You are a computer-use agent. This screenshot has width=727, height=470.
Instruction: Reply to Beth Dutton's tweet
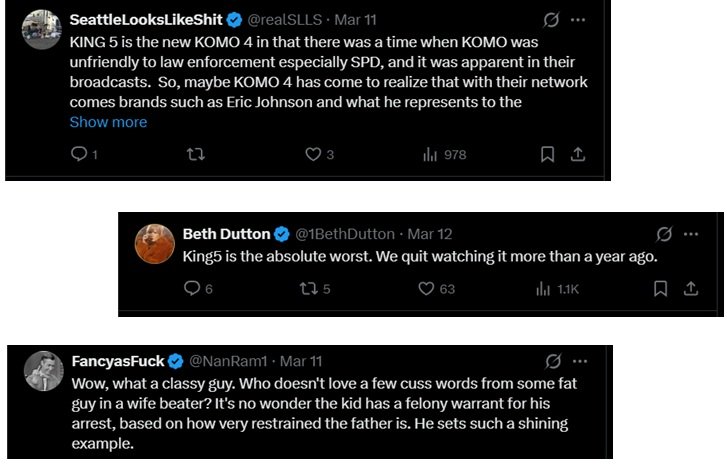tap(192, 288)
